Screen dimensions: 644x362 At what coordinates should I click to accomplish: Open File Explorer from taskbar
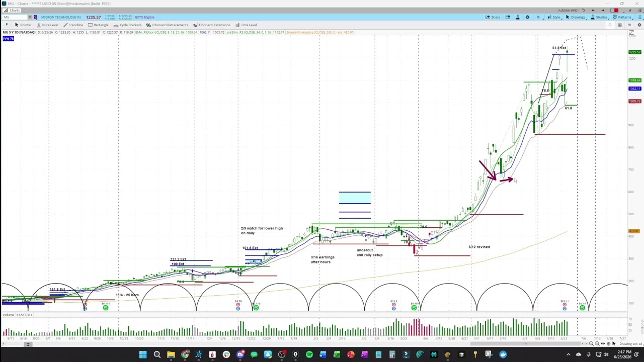171,355
